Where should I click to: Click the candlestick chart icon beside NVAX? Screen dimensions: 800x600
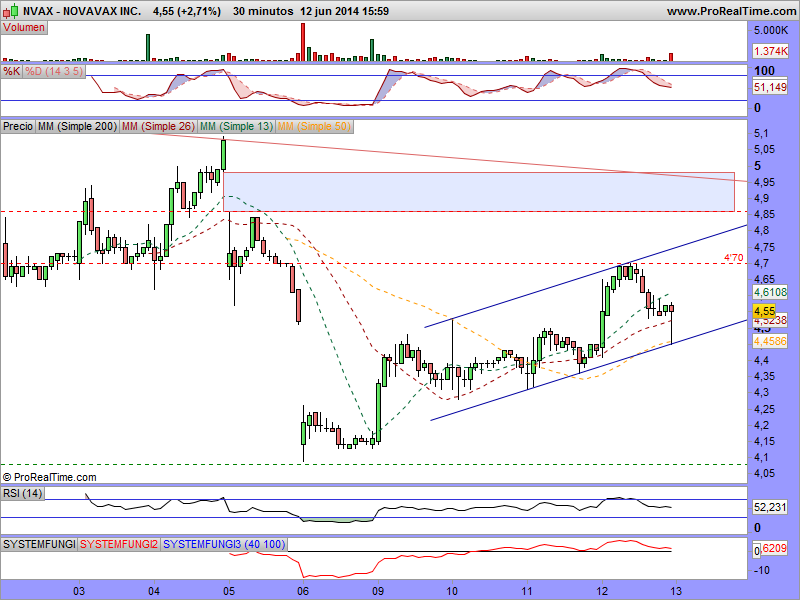click(x=11, y=10)
